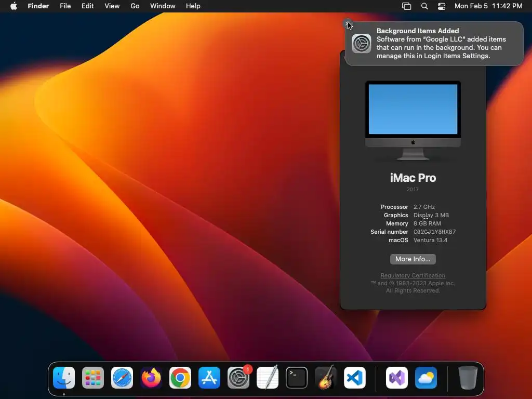Click the date and time in the menu bar
Viewport: 532px width, 399px height.
488,6
